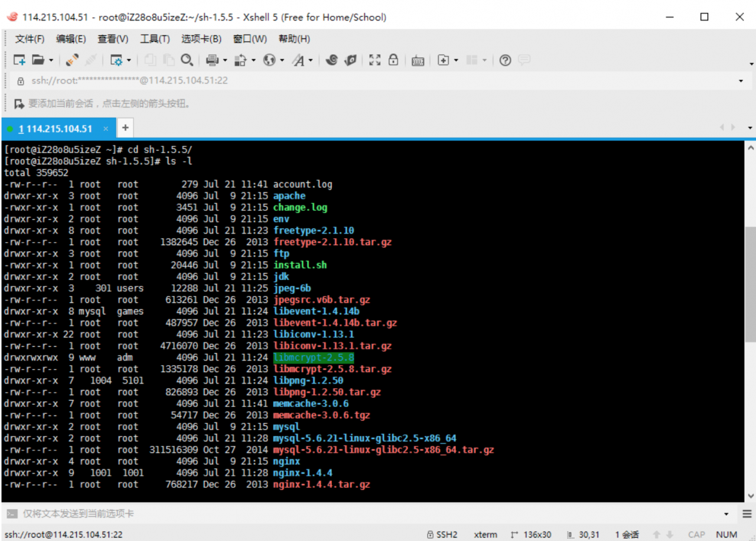
Task: Click the terminal scrollbar up arrow
Action: tap(750, 147)
